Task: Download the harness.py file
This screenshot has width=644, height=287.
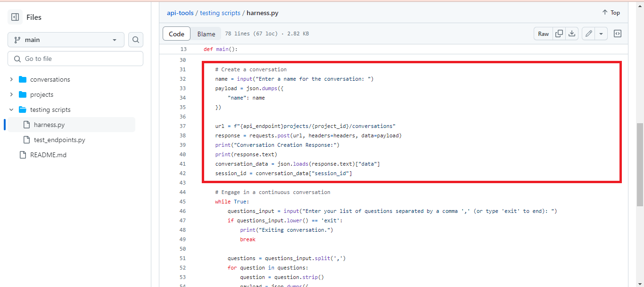Action: [x=571, y=34]
